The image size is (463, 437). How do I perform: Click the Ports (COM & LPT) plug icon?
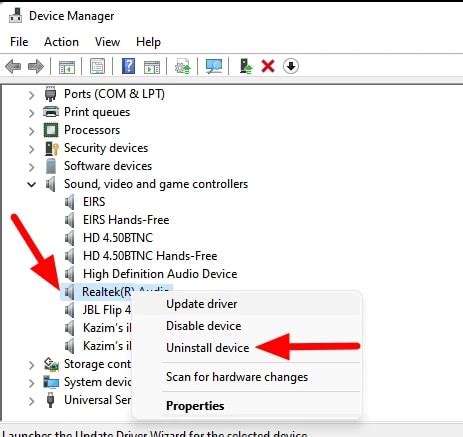[50, 94]
